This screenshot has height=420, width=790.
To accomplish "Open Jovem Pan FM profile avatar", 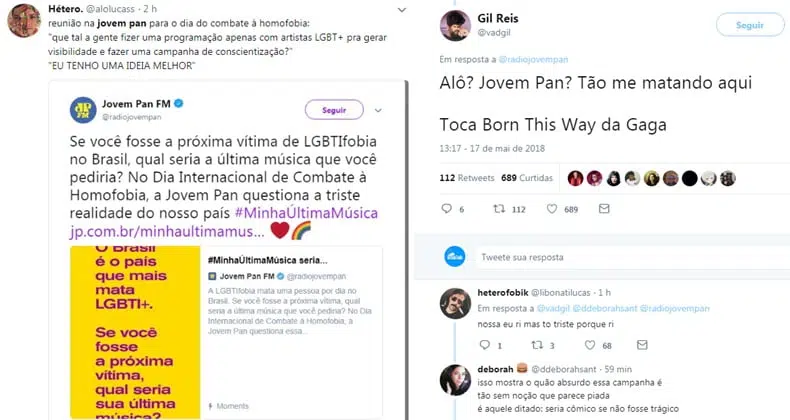I will 83,110.
